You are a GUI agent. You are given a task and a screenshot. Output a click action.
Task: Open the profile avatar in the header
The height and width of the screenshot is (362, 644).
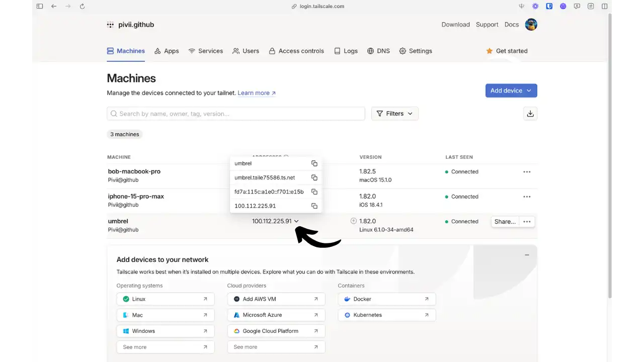[x=531, y=24]
